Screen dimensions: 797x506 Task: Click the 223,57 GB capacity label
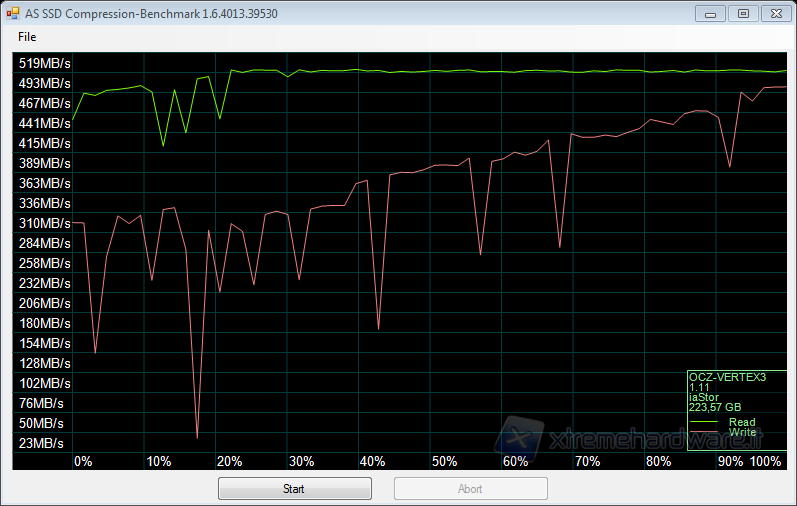714,407
